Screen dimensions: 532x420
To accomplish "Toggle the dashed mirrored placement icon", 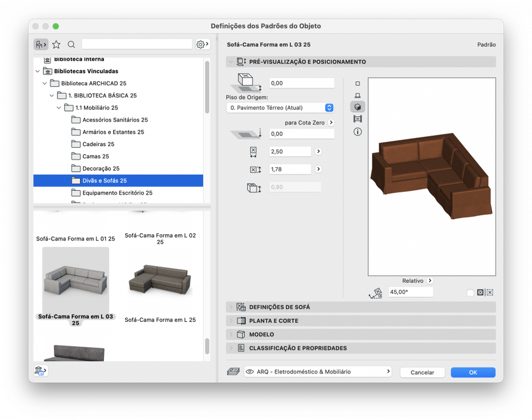I will tap(490, 293).
